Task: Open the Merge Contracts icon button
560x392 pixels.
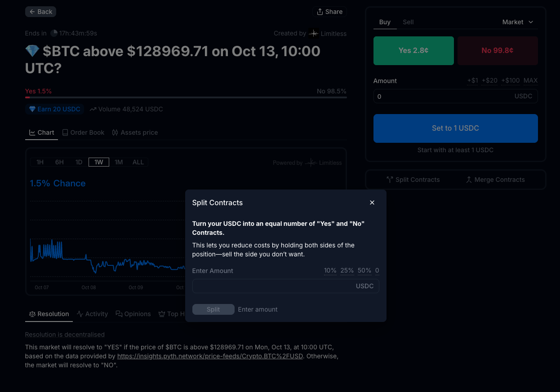Action: pyautogui.click(x=495, y=180)
